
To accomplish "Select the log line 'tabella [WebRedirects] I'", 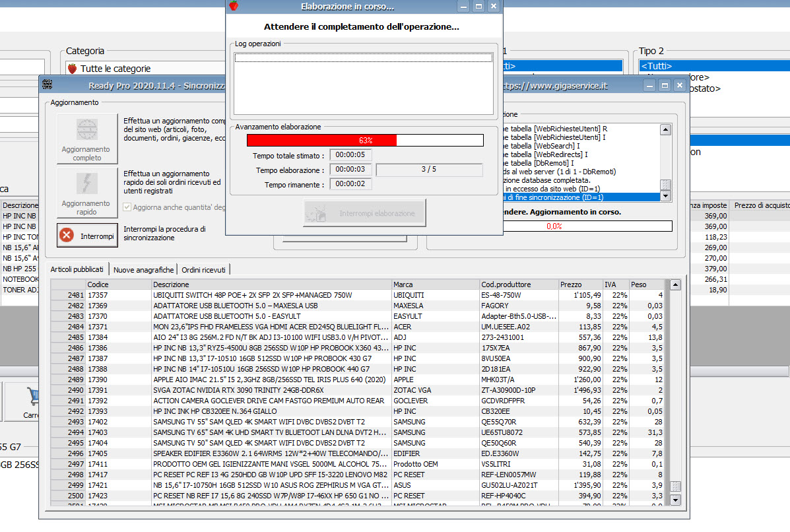I will 581,154.
